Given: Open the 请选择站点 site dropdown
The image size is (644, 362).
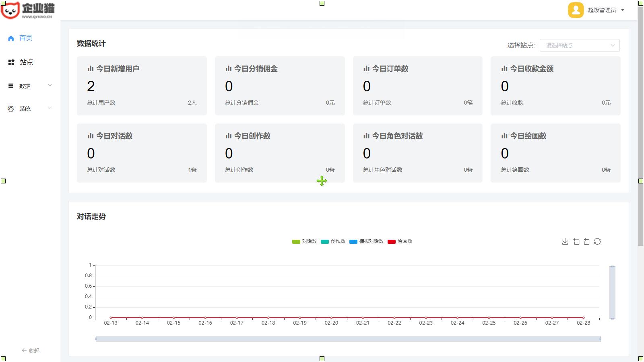Looking at the screenshot, I should 579,45.
